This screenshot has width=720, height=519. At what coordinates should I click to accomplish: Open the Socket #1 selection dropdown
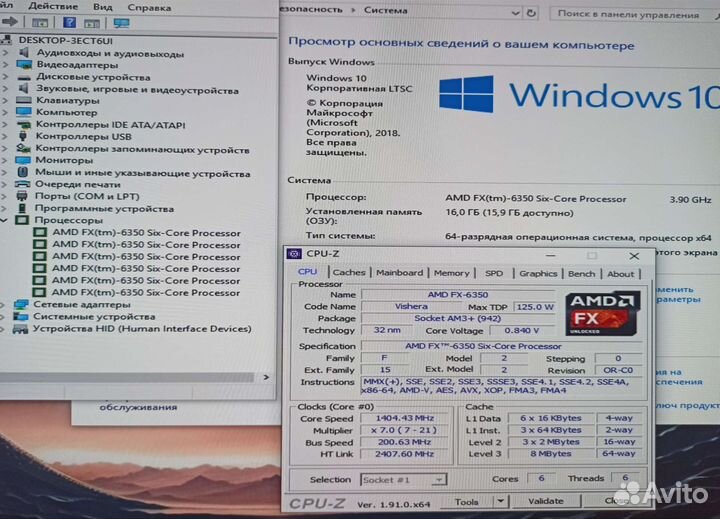(x=404, y=480)
